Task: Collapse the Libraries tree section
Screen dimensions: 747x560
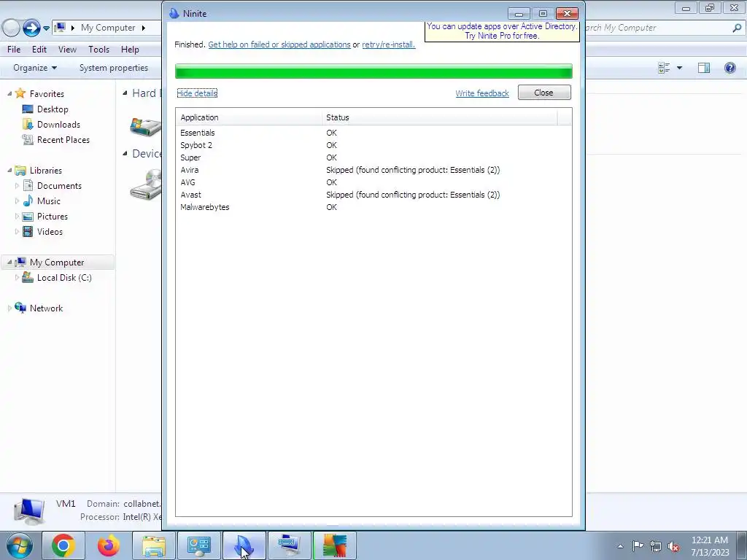Action: tap(9, 171)
